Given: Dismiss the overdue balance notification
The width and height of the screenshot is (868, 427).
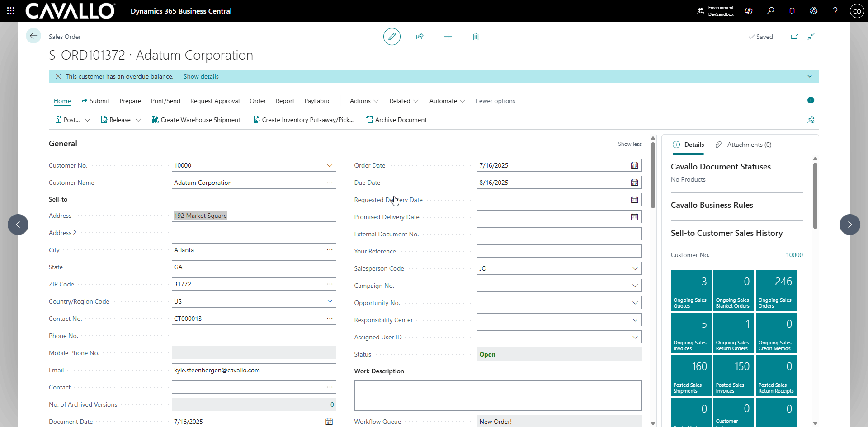Looking at the screenshot, I should click(x=58, y=76).
